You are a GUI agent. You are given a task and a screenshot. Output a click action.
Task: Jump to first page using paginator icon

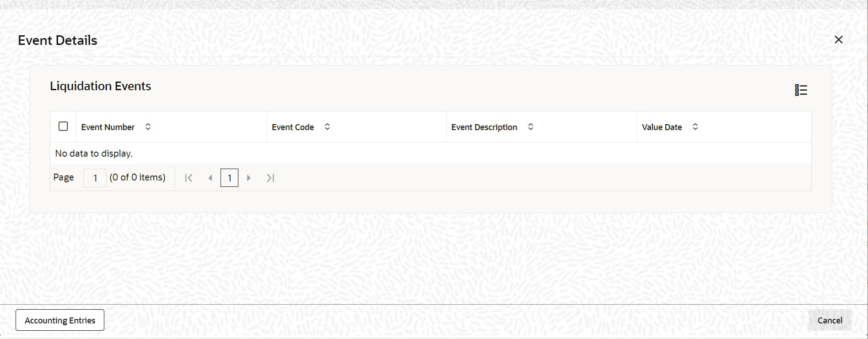tap(189, 178)
